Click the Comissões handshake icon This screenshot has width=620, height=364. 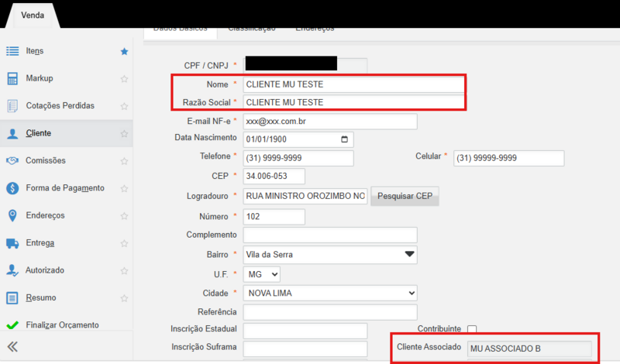coord(12,160)
